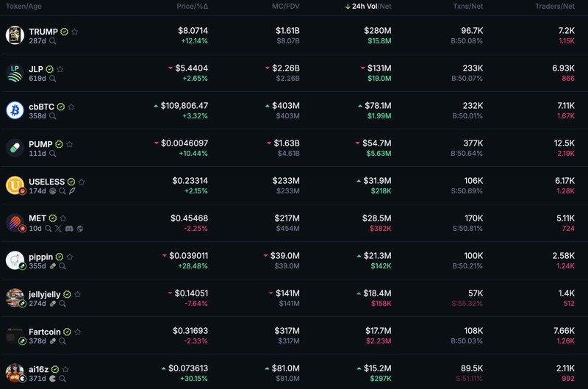The image size is (588, 389).
Task: Click the pill icon under pippin's age
Action: tap(53, 265)
